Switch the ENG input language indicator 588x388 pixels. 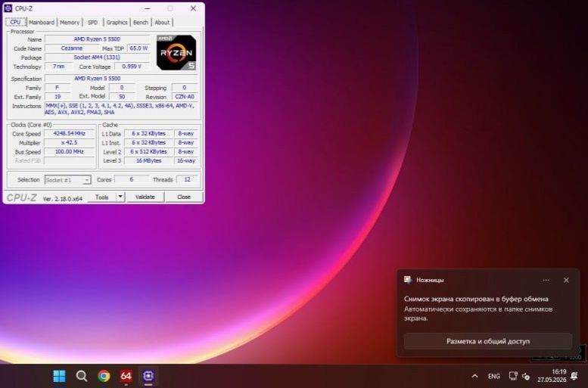494,376
